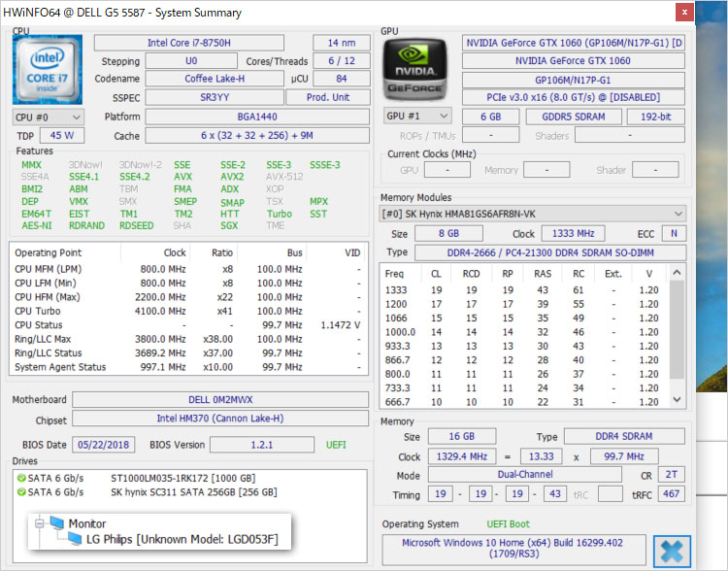The width and height of the screenshot is (728, 571).
Task: Click the µCU value 84
Action: (342, 79)
